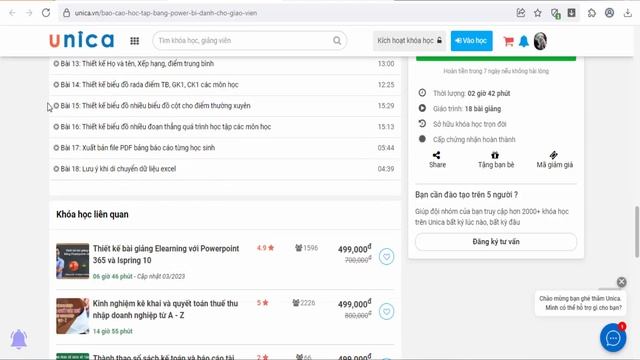Click the browser forward arrow
The image size is (640, 360).
click(29, 13)
